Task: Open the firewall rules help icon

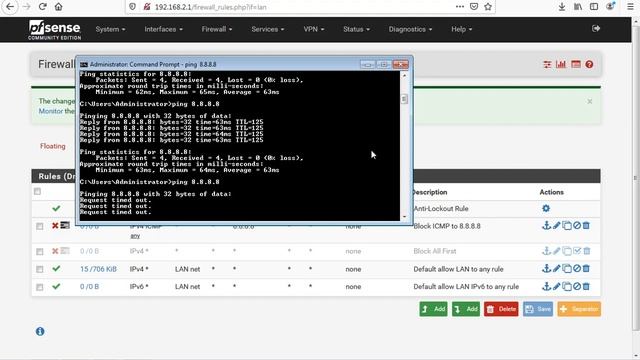Action: tap(589, 64)
